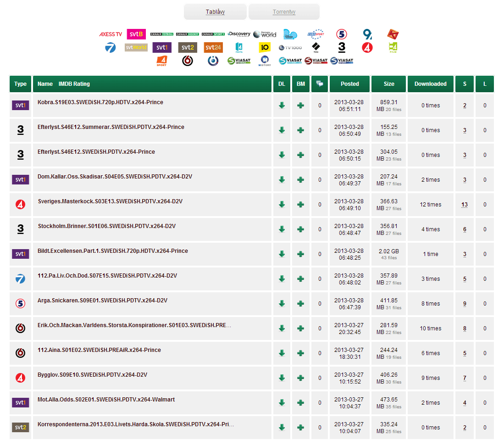Filter by Canal+ Hockey logo

coord(188,34)
